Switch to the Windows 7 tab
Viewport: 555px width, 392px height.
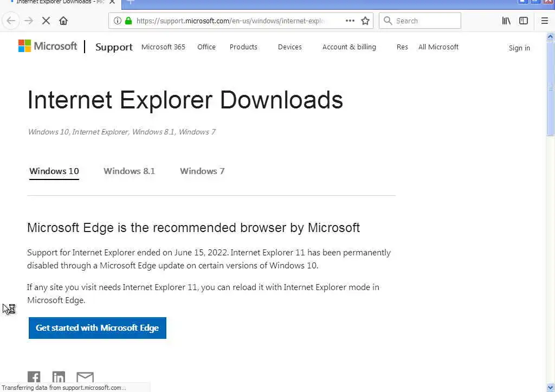(x=202, y=171)
